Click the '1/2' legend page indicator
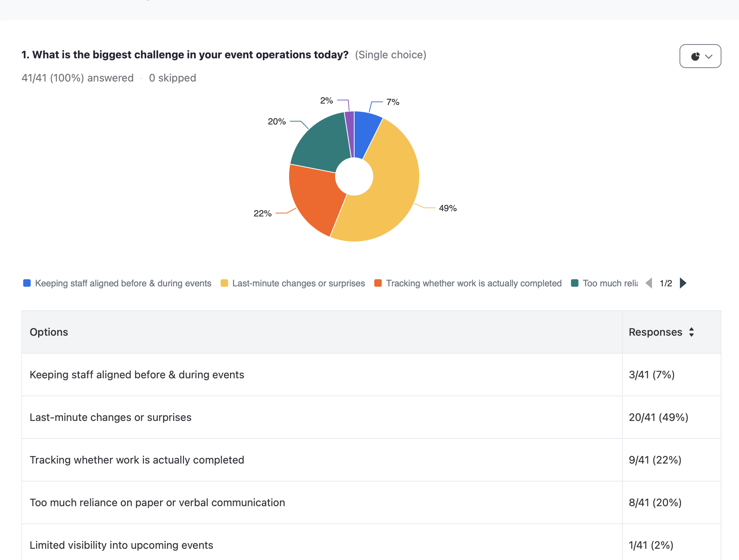739x560 pixels. coord(666,283)
